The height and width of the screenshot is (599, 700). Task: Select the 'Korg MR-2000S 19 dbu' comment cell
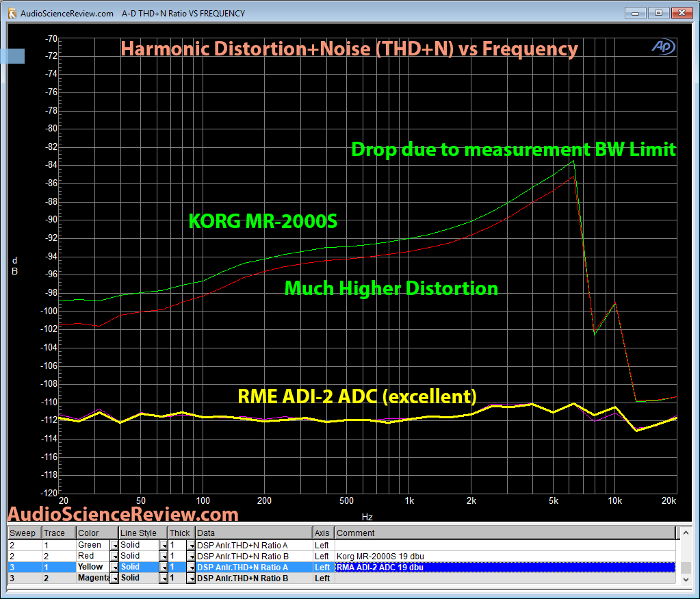pos(505,556)
